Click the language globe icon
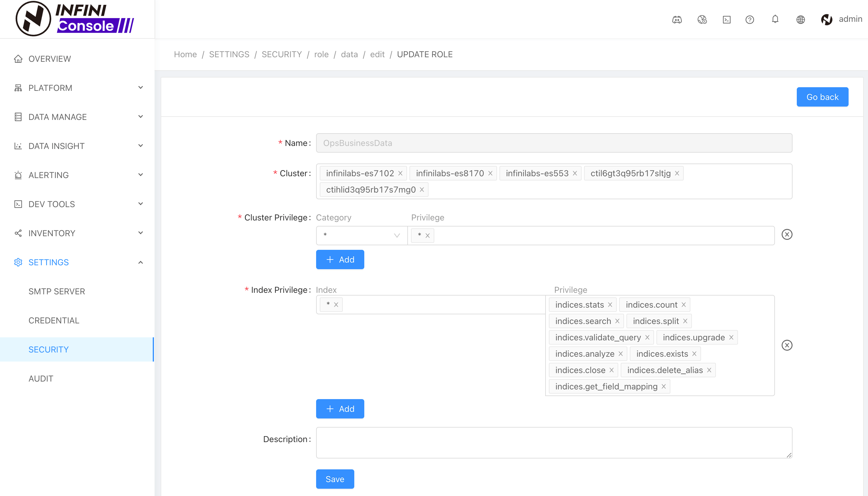Image resolution: width=868 pixels, height=496 pixels. click(800, 19)
